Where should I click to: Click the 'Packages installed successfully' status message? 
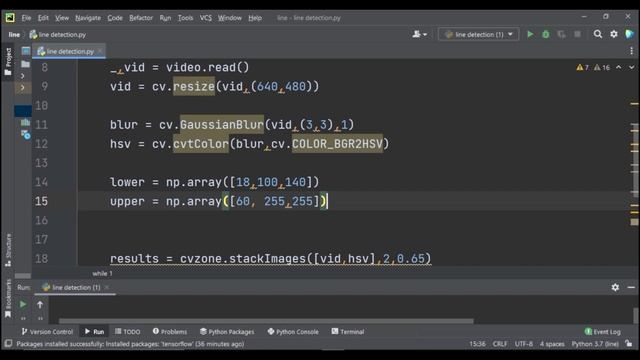pos(130,344)
